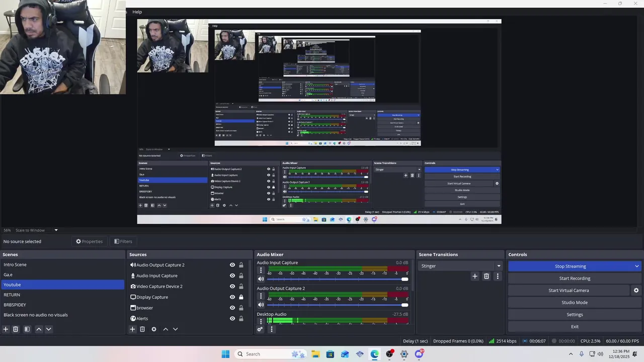Screen dimensions: 644x362
Task: Move source up with Sources up arrow
Action: pos(166,329)
